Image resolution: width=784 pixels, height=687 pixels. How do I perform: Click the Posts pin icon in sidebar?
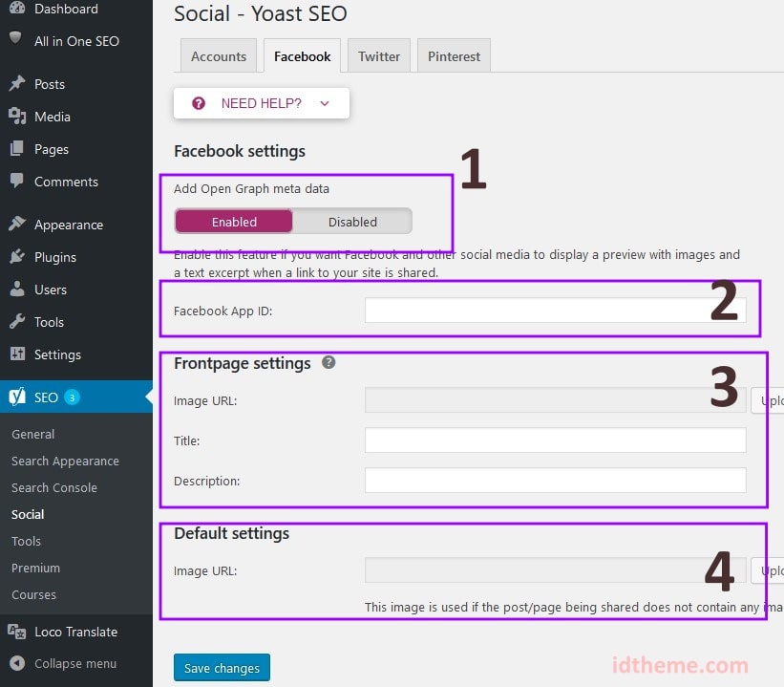click(x=15, y=84)
